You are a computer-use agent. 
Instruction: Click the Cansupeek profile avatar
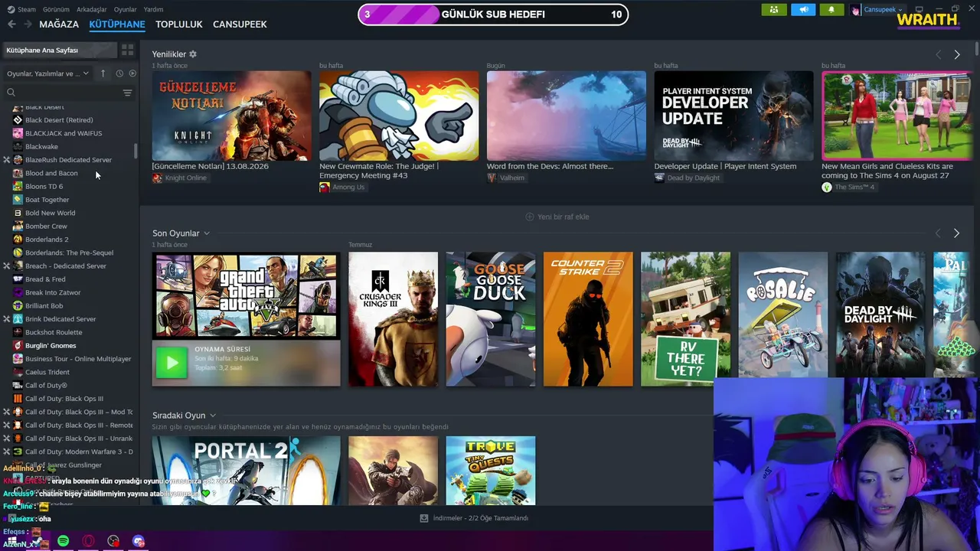[855, 10]
